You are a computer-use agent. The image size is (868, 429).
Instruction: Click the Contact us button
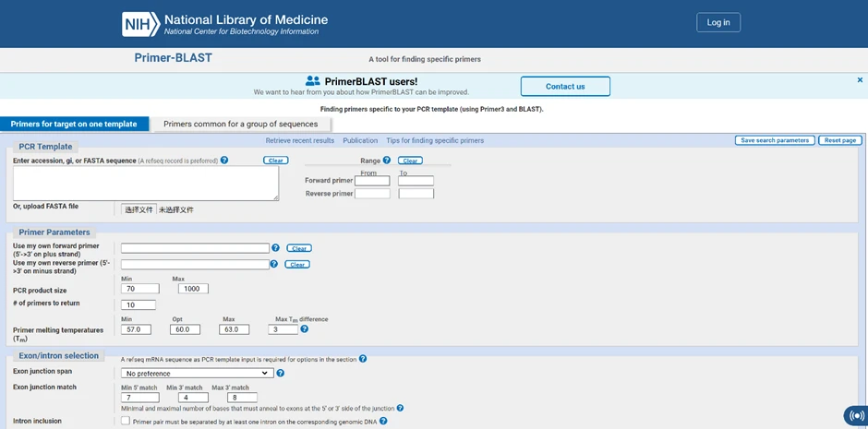coord(565,86)
